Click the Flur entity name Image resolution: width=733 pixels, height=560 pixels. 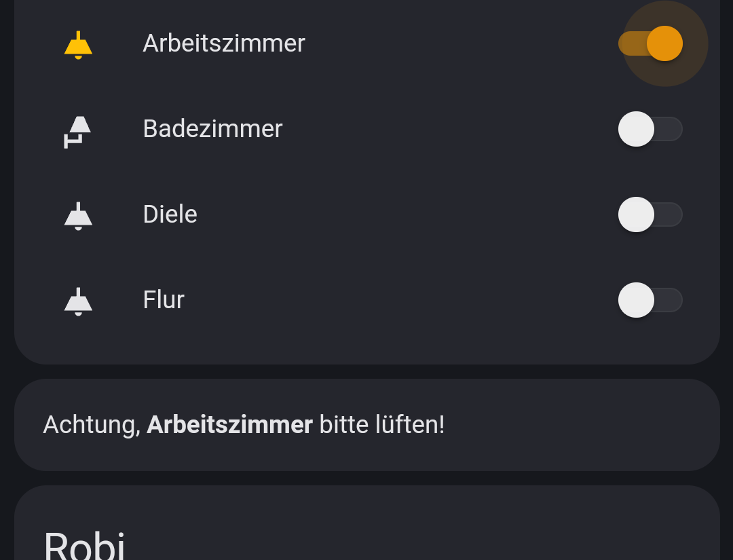164,300
